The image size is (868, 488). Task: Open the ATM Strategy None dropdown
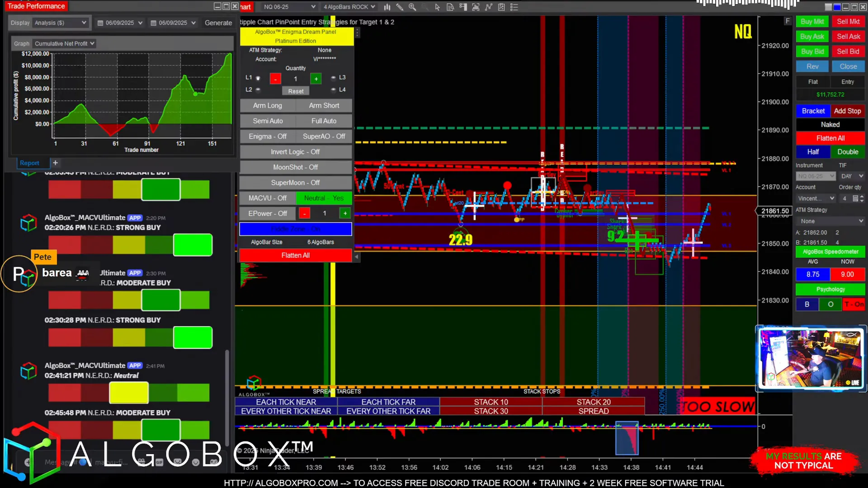[x=830, y=221]
